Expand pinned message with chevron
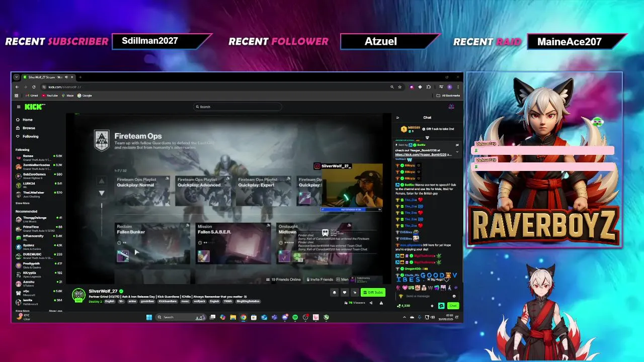This screenshot has width=644, height=362. click(x=457, y=151)
